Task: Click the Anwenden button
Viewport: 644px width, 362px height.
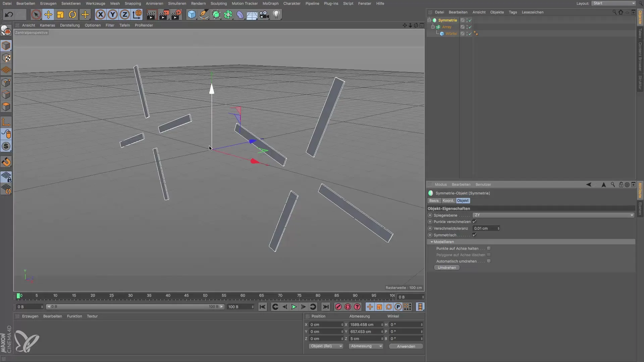Action: [x=406, y=346]
